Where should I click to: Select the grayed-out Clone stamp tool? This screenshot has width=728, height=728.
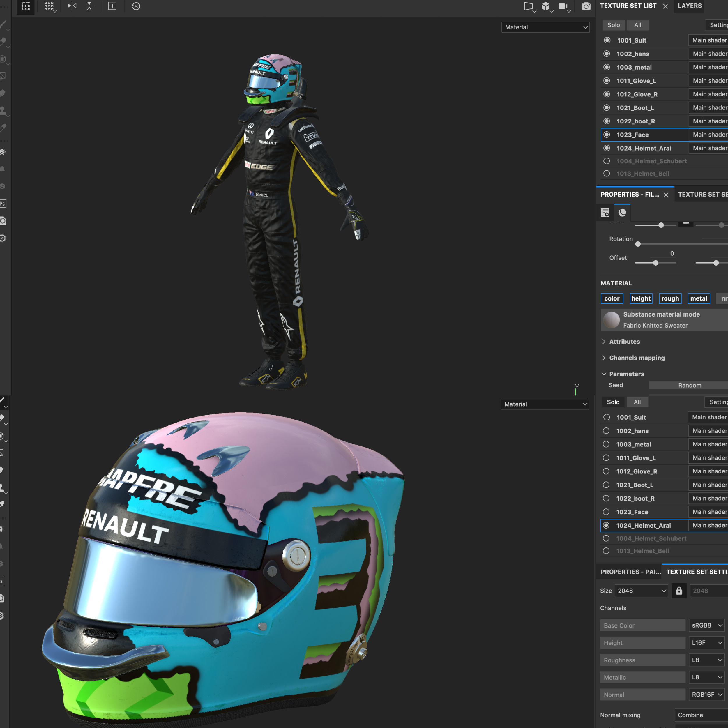click(x=3, y=110)
